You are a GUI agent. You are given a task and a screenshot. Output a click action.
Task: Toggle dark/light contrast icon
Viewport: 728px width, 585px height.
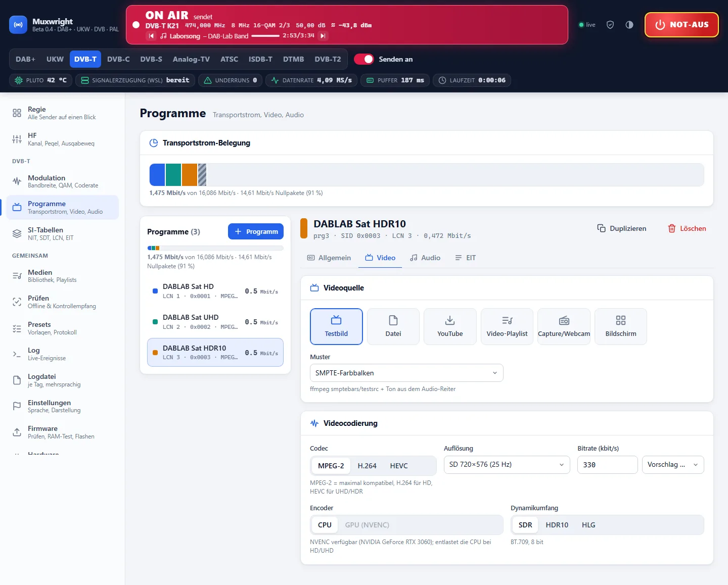(629, 25)
